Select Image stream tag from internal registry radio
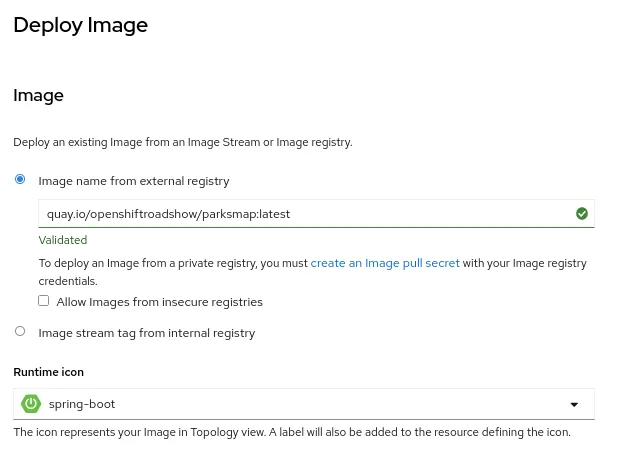Viewport: 644px width, 456px height. point(20,331)
